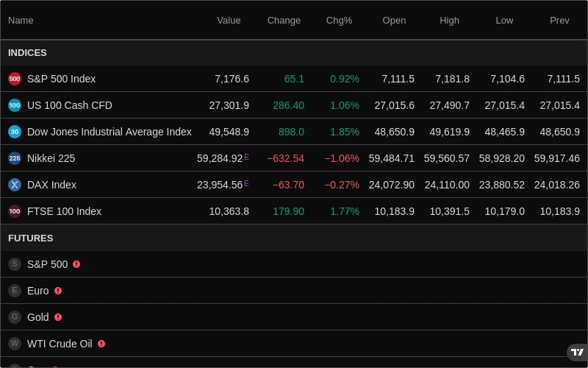Click the error warning icon beside S&P 500 futures
Image resolution: width=588 pixels, height=368 pixels.
tap(76, 264)
